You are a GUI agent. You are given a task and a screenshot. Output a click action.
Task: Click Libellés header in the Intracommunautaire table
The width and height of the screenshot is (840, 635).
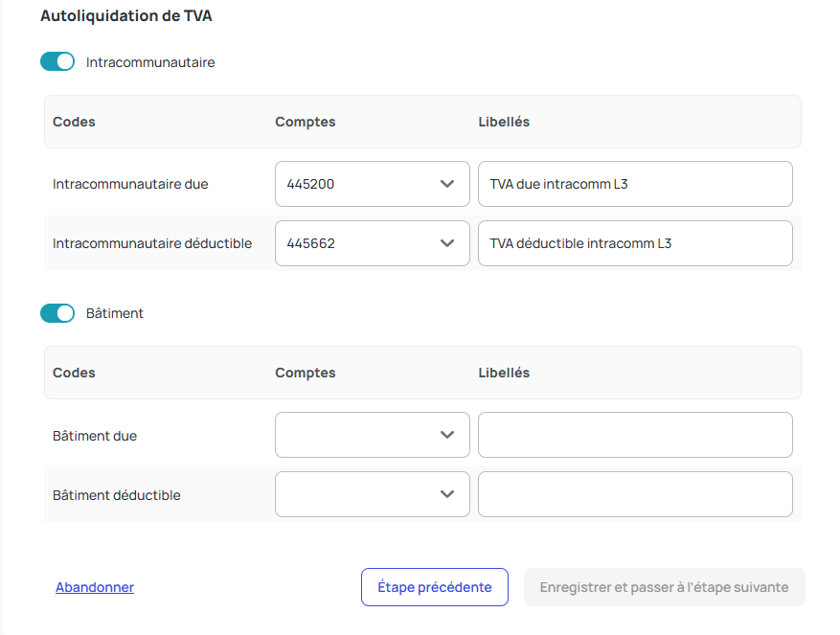[504, 122]
